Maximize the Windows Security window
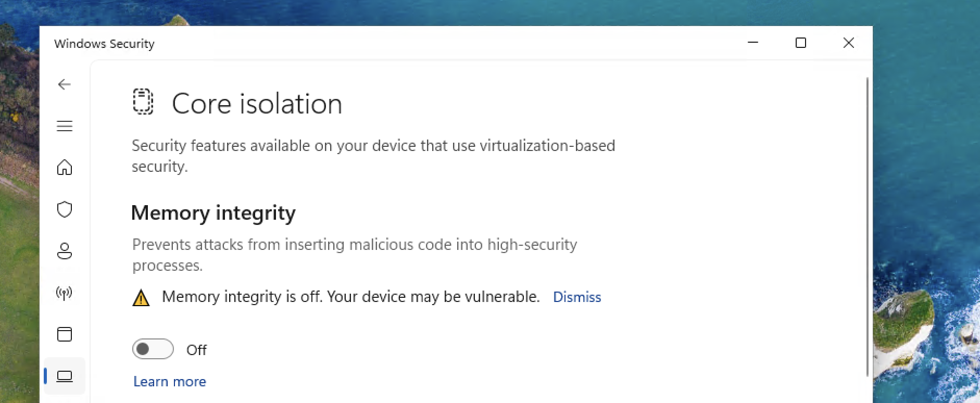Image resolution: width=980 pixels, height=403 pixels. coord(801,43)
